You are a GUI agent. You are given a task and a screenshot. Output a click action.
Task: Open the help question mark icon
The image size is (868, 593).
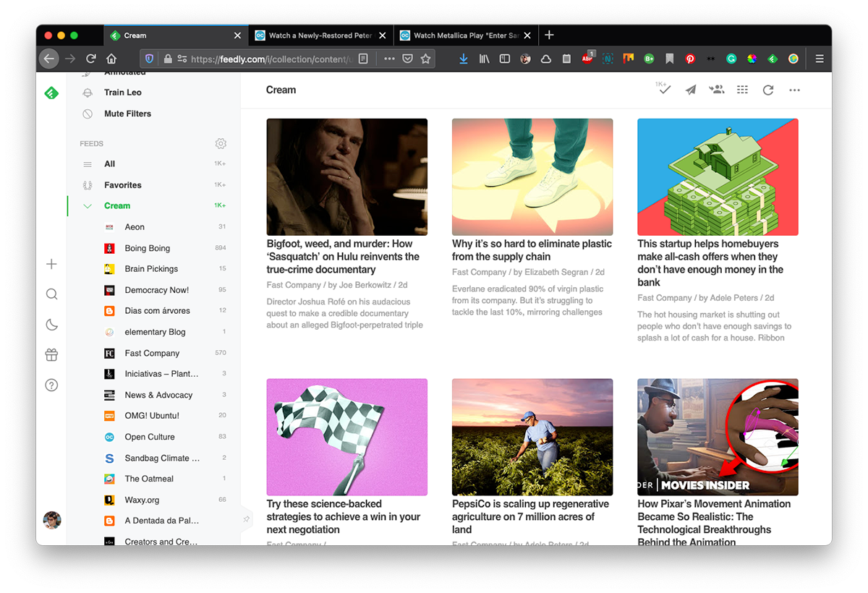[x=51, y=385]
